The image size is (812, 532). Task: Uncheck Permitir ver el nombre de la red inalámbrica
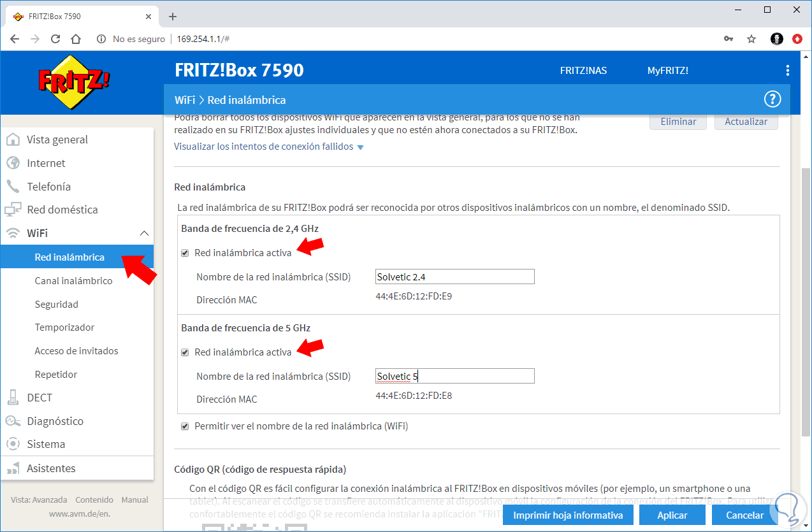tap(185, 426)
